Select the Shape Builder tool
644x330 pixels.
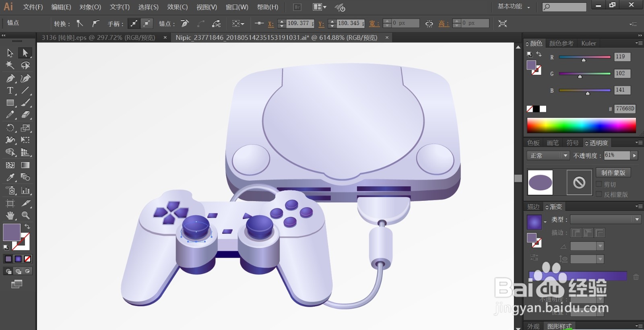(10, 152)
